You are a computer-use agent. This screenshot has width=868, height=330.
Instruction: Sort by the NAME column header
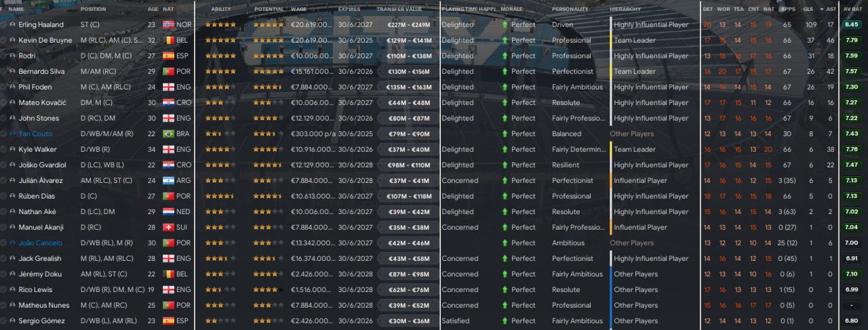pyautogui.click(x=16, y=9)
